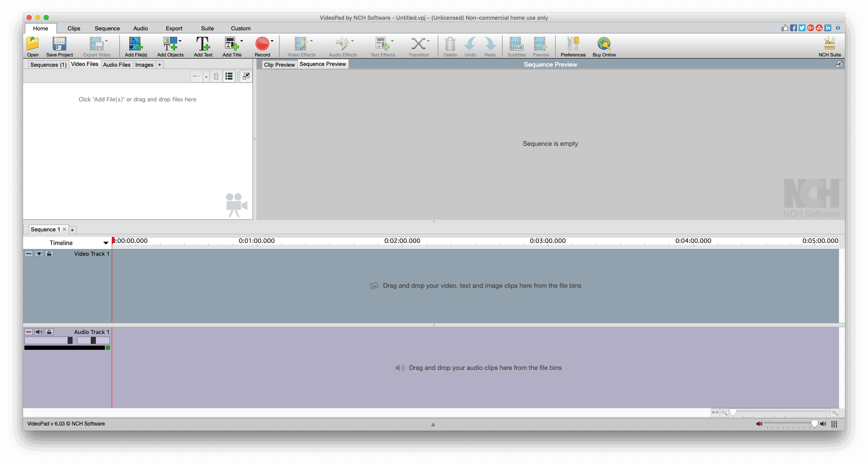The image size is (868, 464).
Task: Click the Transition toolbar icon
Action: (x=418, y=46)
